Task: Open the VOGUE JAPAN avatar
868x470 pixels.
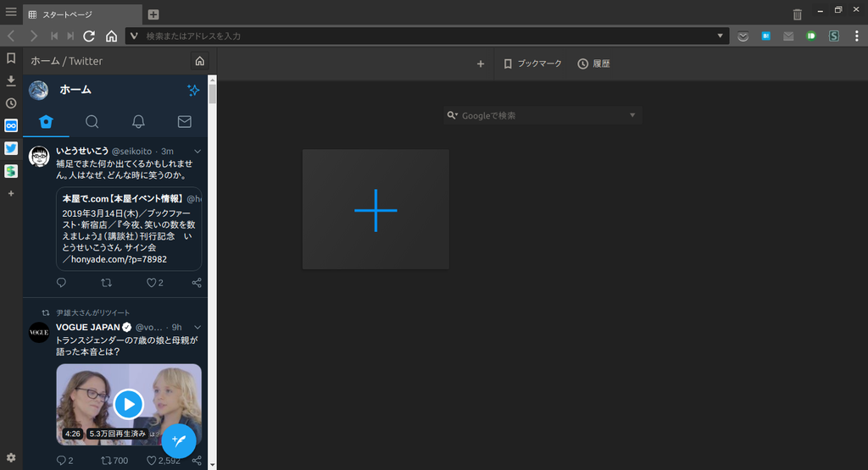Action: [x=39, y=332]
